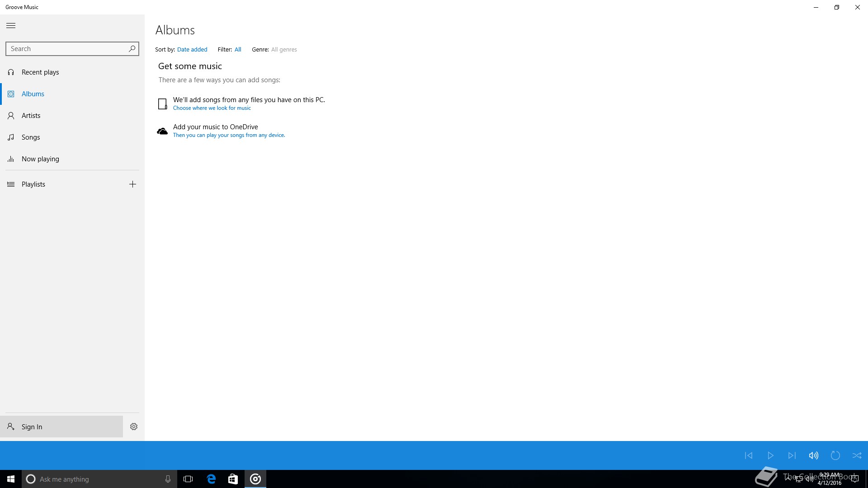This screenshot has height=488, width=868.
Task: Open Microsoft Edge from taskbar
Action: point(211,479)
